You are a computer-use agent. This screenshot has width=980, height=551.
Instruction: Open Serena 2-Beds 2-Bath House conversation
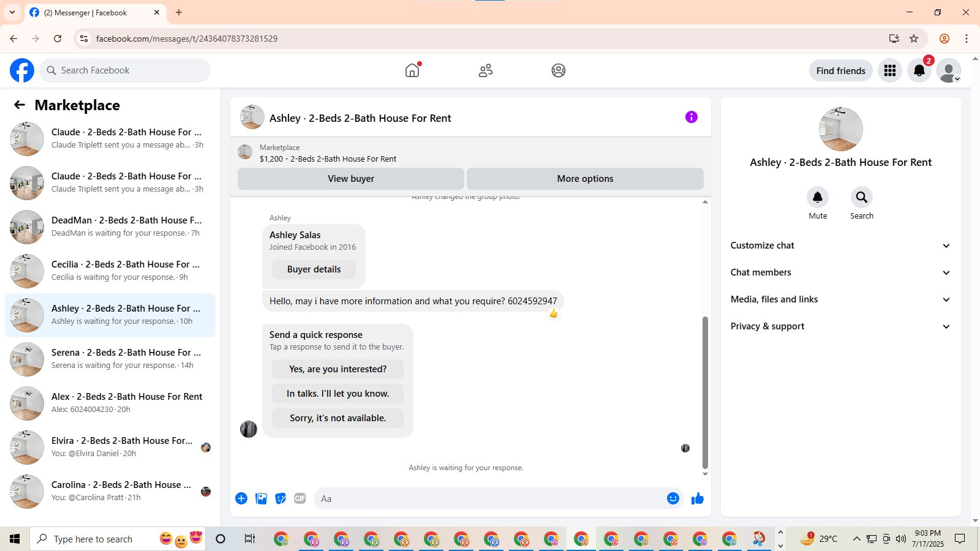pos(110,359)
